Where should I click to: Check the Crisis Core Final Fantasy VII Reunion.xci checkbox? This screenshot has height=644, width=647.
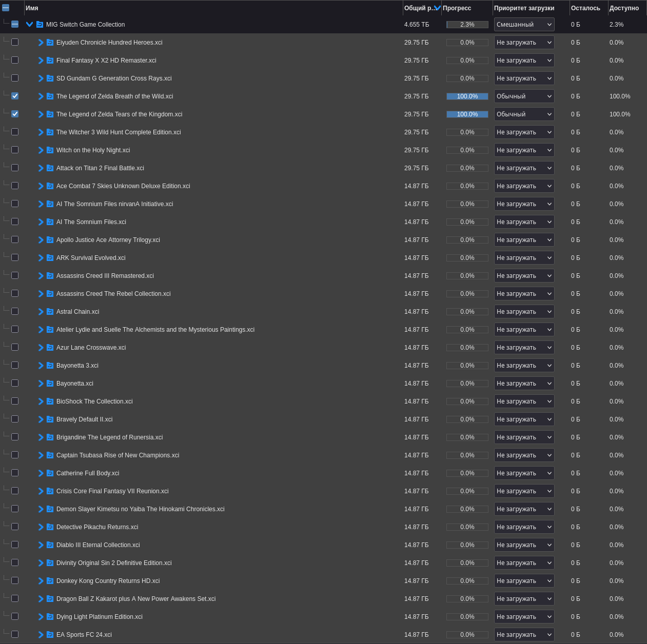(x=15, y=491)
